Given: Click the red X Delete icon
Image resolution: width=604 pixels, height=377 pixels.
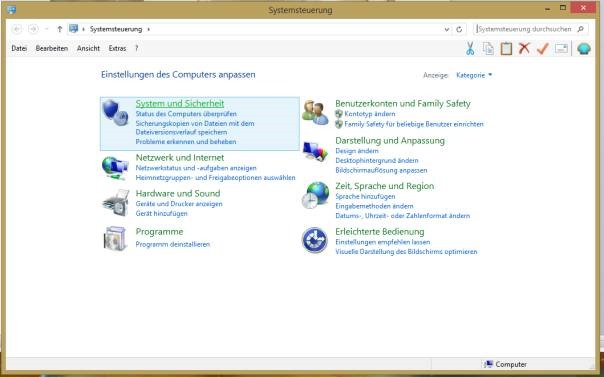Looking at the screenshot, I should point(524,49).
